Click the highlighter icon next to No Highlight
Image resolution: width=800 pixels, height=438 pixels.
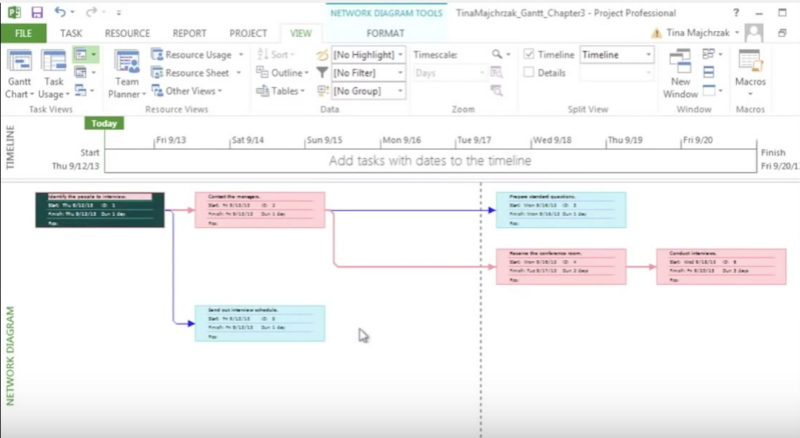pos(322,55)
